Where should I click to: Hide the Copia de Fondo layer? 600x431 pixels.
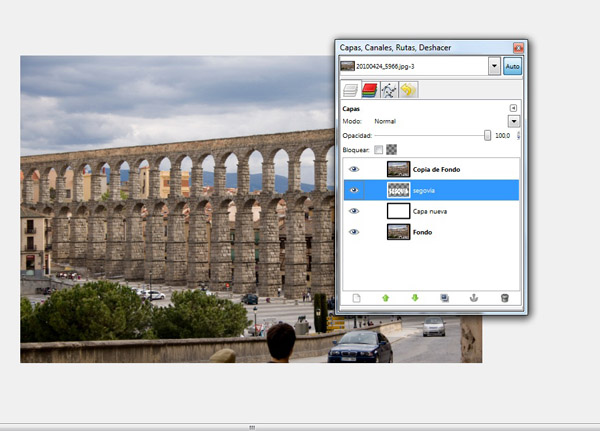354,169
